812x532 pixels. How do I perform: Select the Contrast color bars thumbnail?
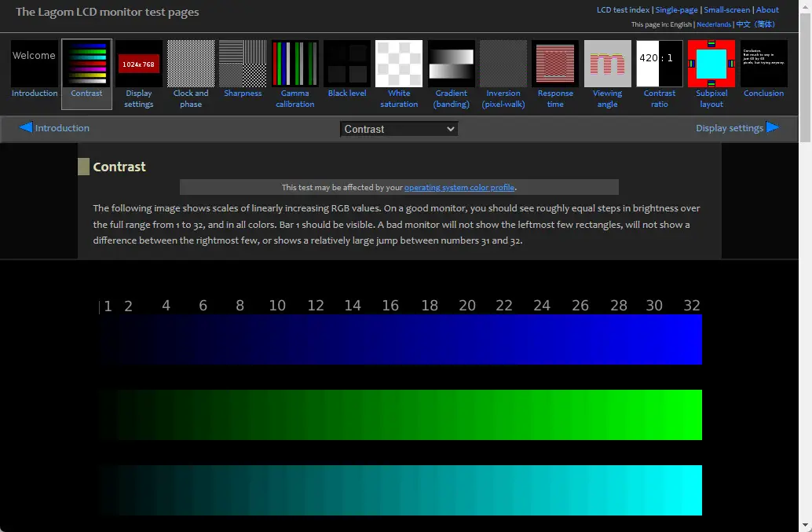(x=86, y=64)
